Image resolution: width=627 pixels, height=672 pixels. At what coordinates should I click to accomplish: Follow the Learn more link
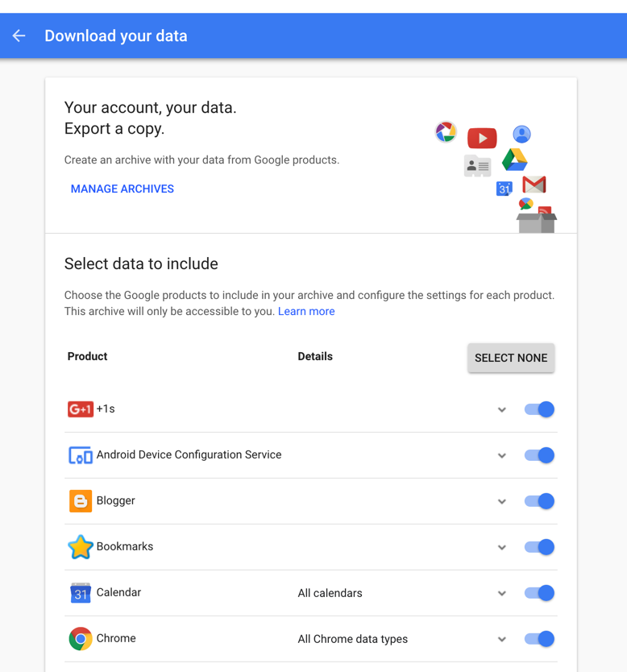tap(306, 311)
